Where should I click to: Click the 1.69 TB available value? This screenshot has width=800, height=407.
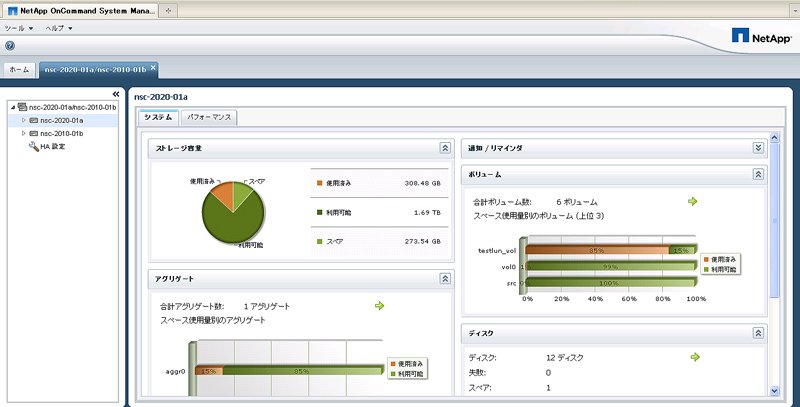[x=428, y=213]
